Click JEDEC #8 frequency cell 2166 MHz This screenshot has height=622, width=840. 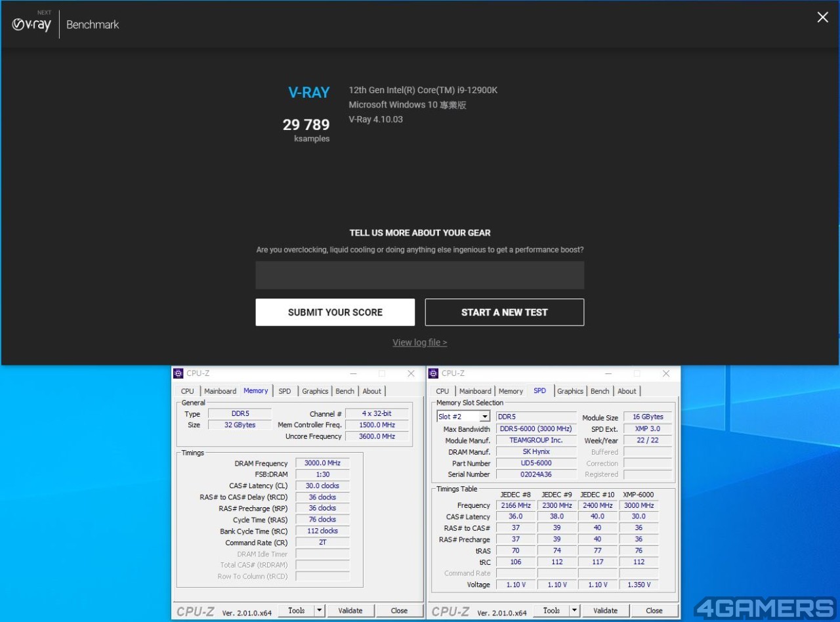516,506
